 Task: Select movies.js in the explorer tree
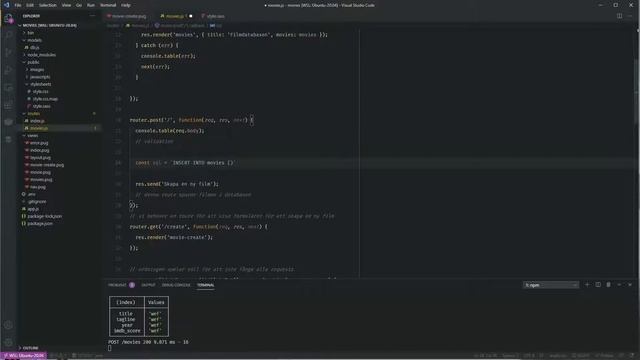point(39,128)
